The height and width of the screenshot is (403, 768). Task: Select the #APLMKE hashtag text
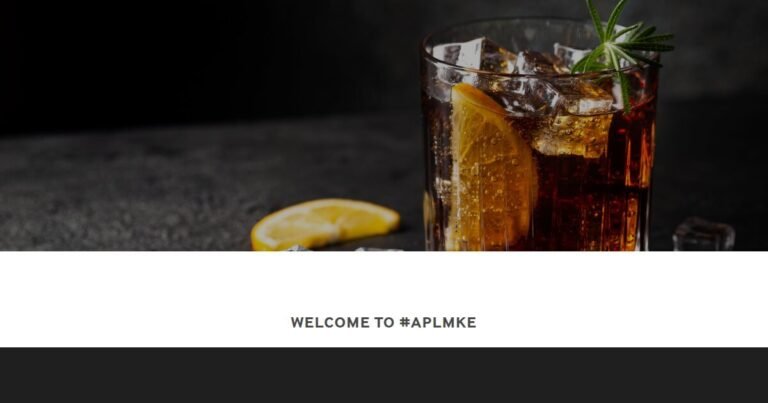(x=437, y=322)
